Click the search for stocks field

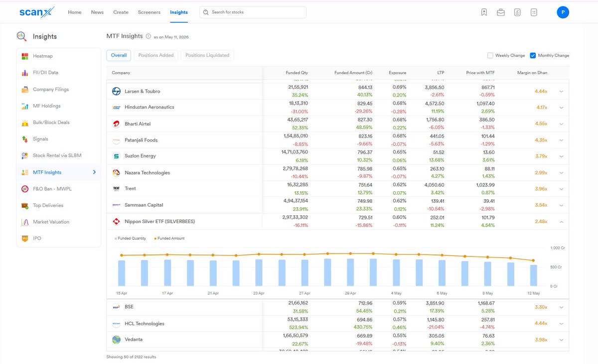(x=253, y=12)
